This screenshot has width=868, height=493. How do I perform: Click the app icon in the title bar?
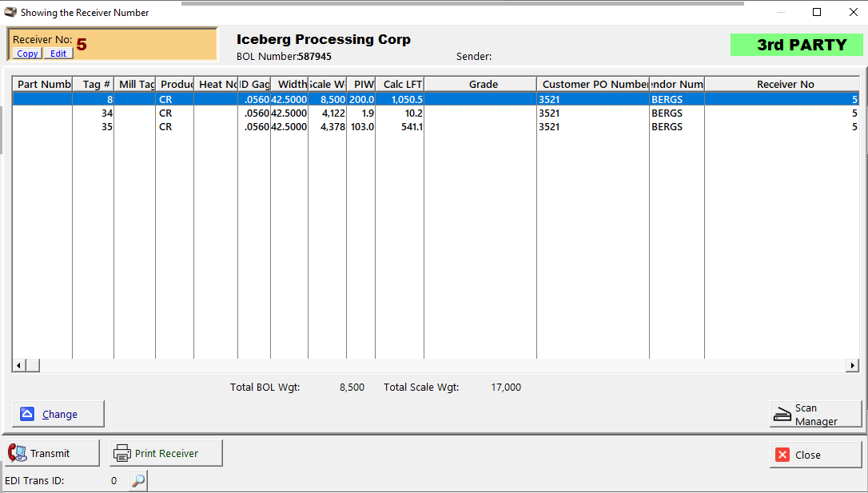(10, 12)
